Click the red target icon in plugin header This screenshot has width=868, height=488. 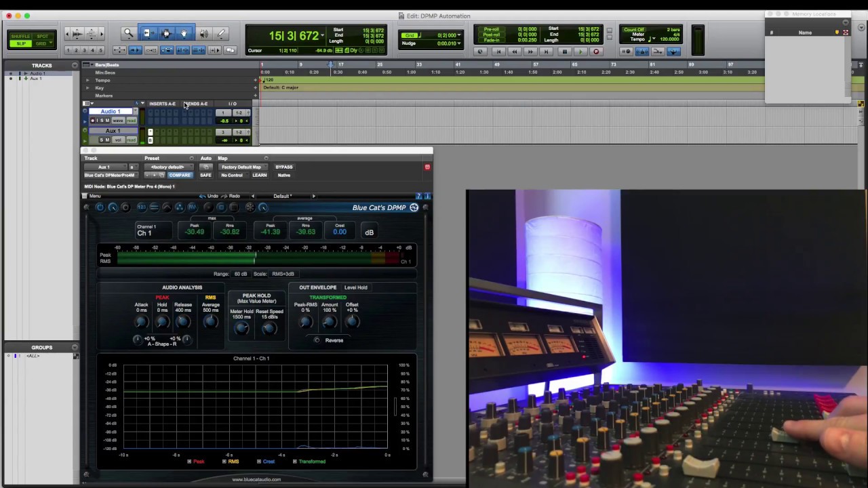pos(427,167)
